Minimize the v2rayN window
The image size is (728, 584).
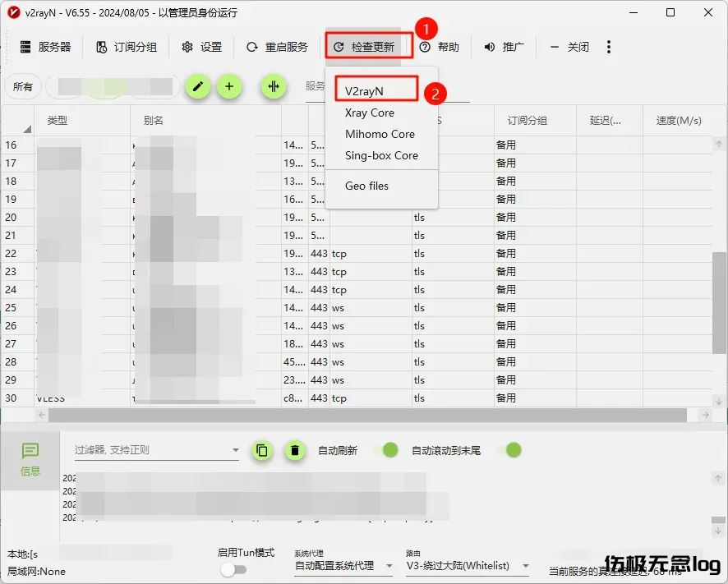coord(634,12)
